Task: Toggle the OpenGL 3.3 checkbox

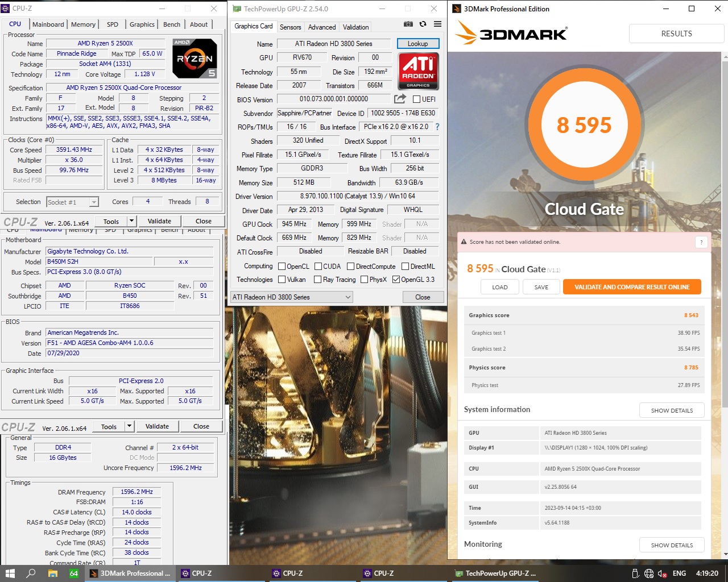Action: tap(396, 279)
